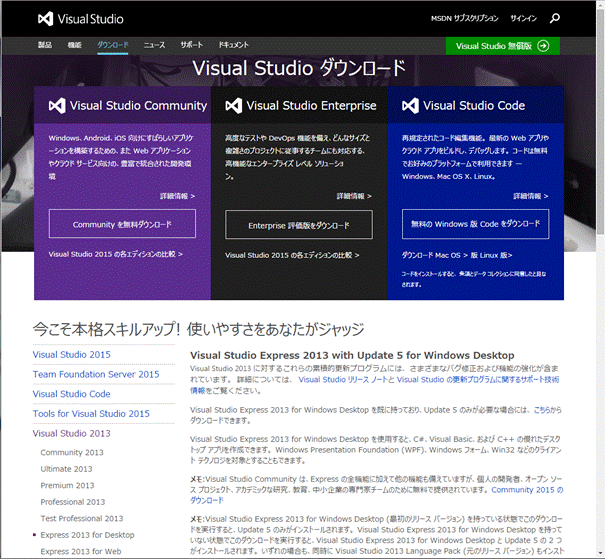The image size is (605, 559).
Task: Click the Visual Studio Enterprise logo icon
Action: click(233, 105)
